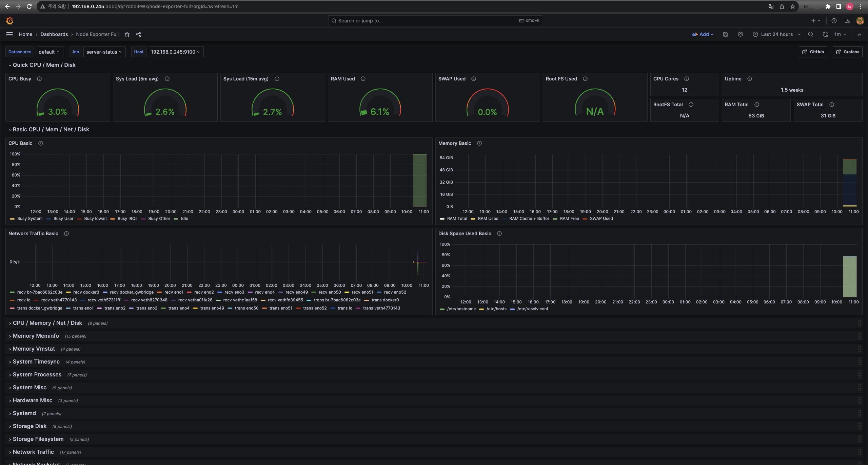Open the Host 192.168.0.245:9100 dropdown
Image resolution: width=868 pixels, height=465 pixels.
point(175,52)
